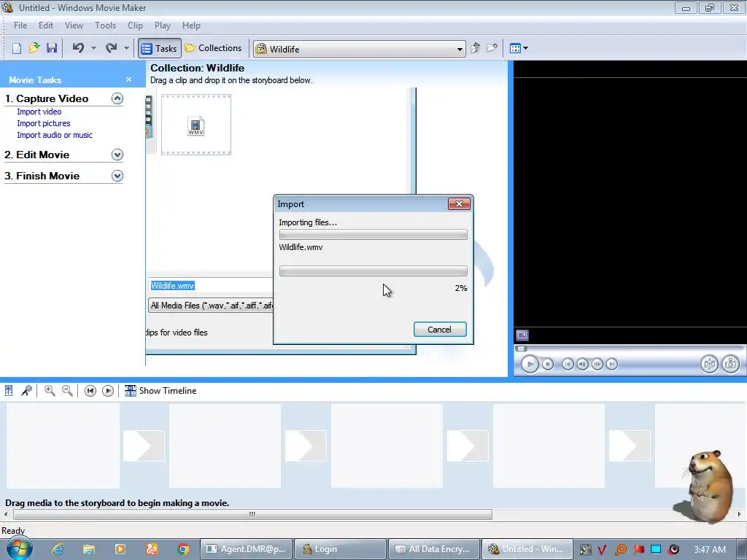Viewport: 747px width, 560px height.
Task: Click the Show Timeline button
Action: point(160,391)
